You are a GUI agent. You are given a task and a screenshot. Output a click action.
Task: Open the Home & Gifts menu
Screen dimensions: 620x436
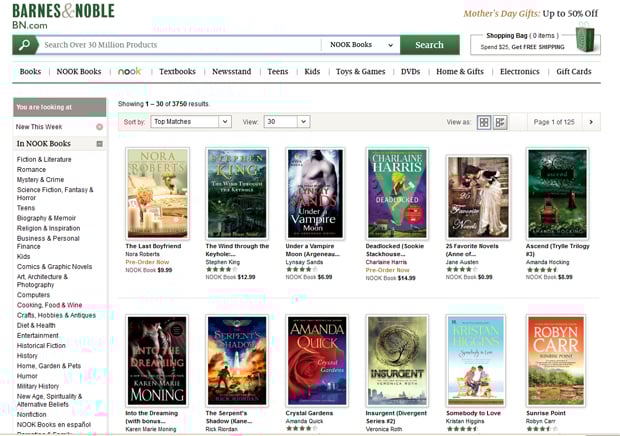(460, 72)
